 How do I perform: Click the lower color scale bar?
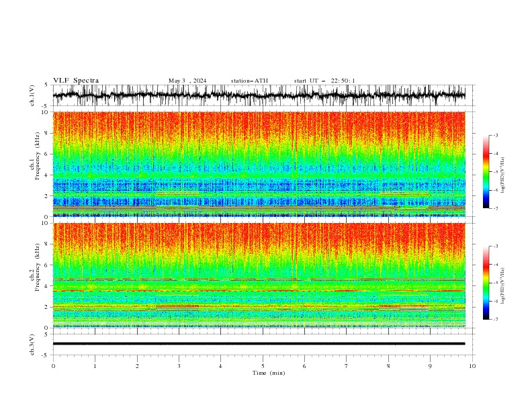click(x=486, y=283)
